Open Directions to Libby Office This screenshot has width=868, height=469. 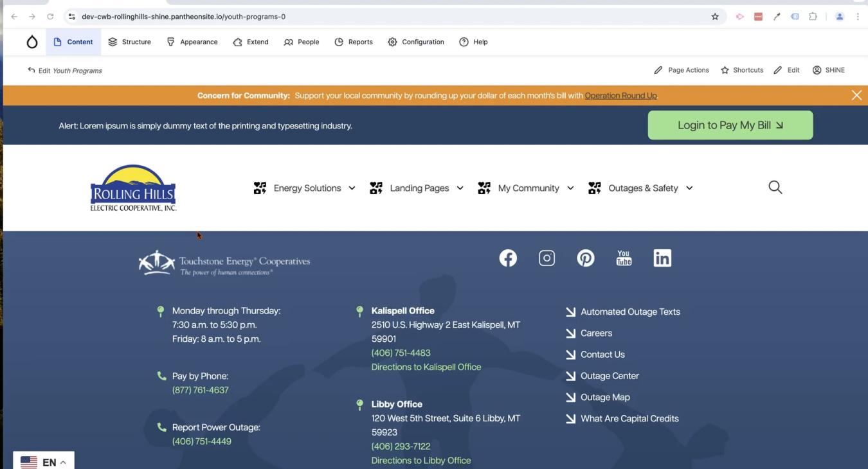click(x=421, y=460)
